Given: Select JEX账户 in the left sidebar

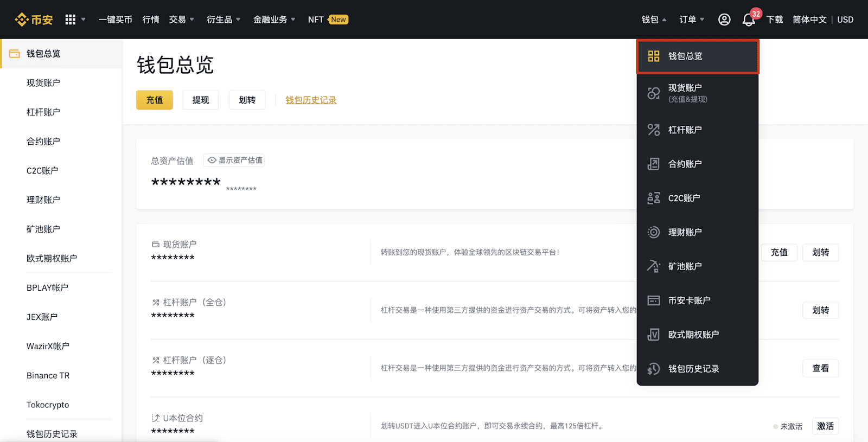Looking at the screenshot, I should pos(61,317).
